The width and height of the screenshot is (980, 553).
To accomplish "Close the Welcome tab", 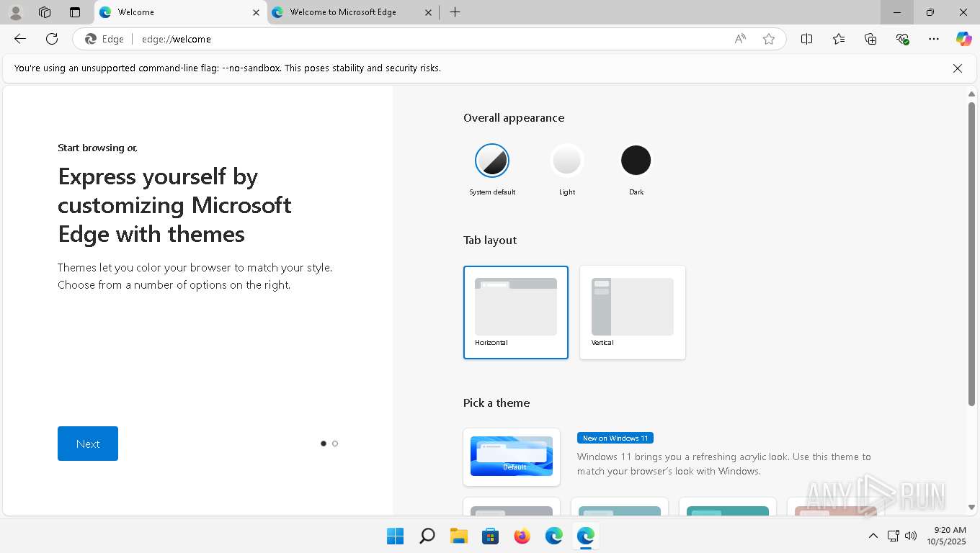I will tap(257, 12).
